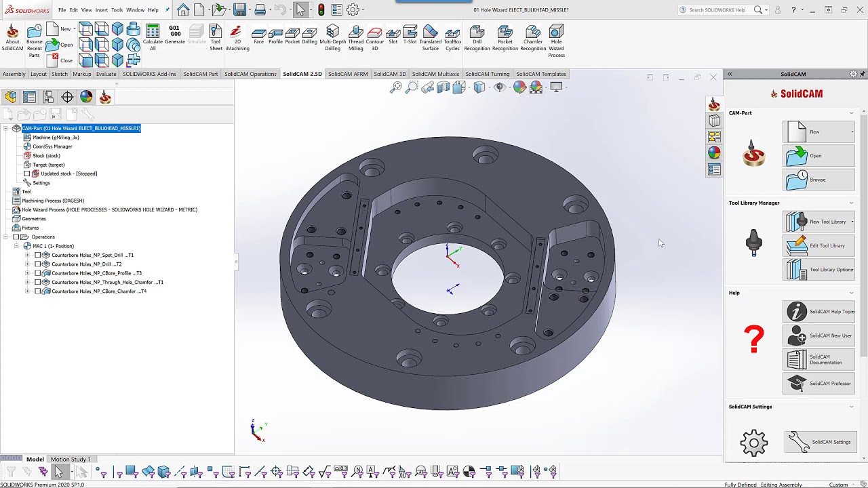Open the PropertyManager tab icon
This screenshot has width=868, height=488.
[x=29, y=97]
